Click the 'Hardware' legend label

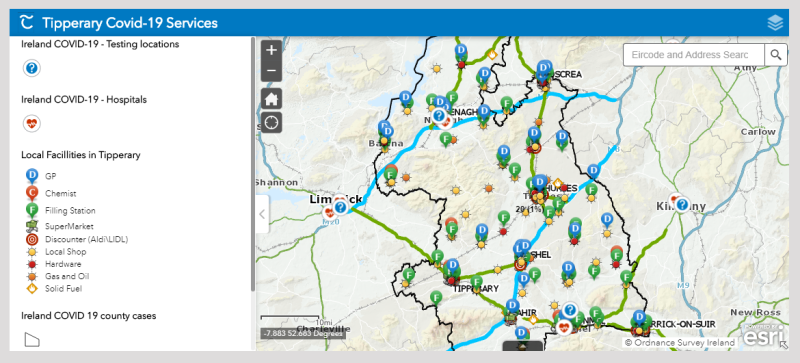(x=63, y=264)
